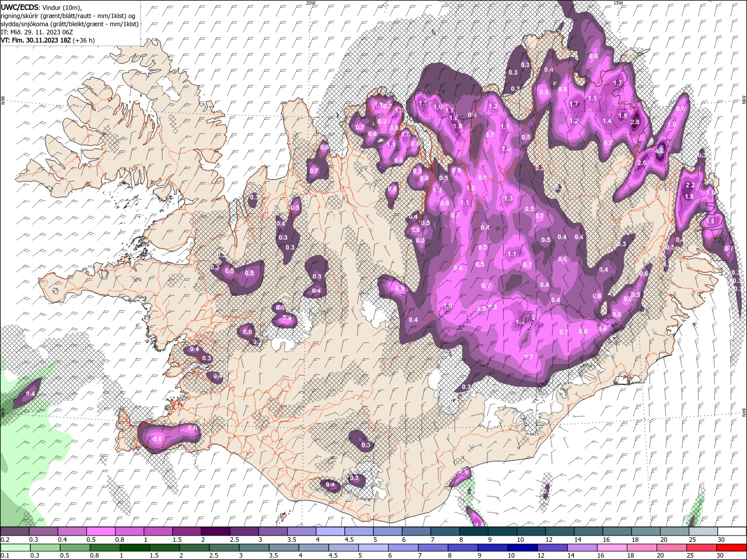Click the snow legend swatch between 2 and 2.5

[x=216, y=531]
